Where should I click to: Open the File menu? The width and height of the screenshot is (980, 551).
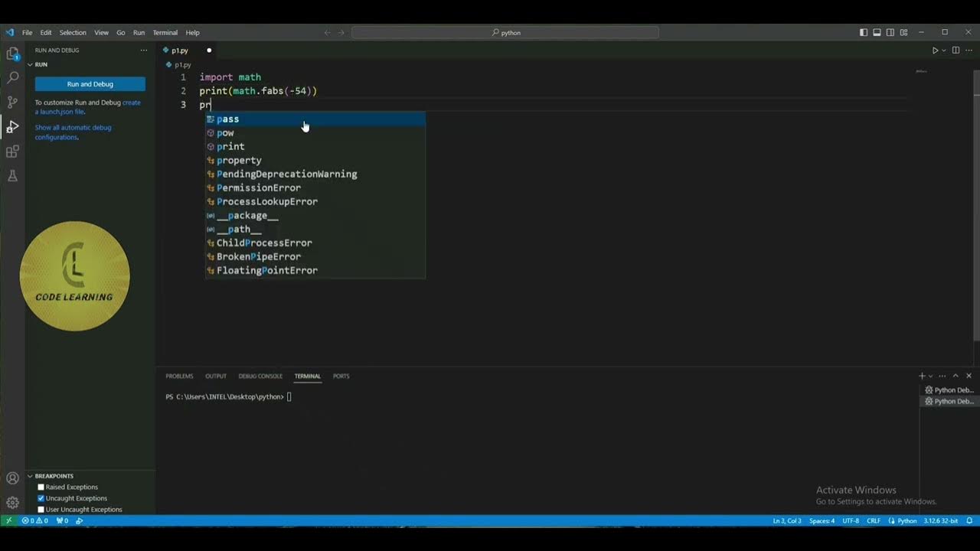tap(28, 33)
